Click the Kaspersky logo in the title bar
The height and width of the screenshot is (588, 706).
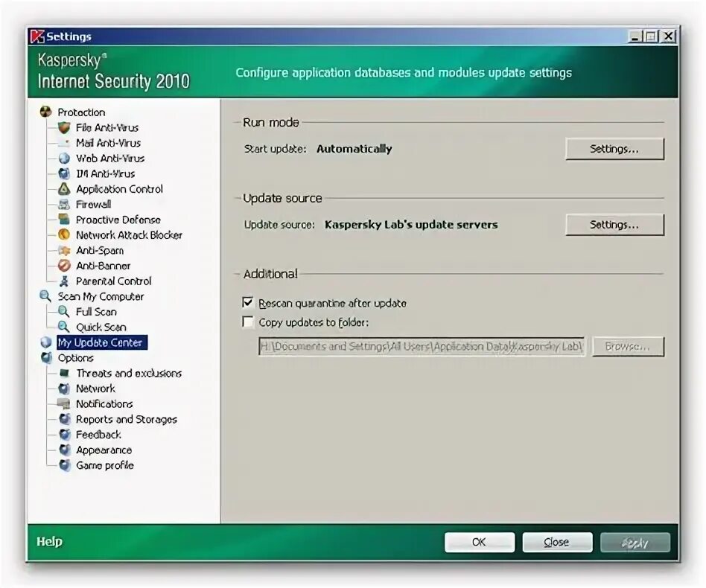point(37,36)
